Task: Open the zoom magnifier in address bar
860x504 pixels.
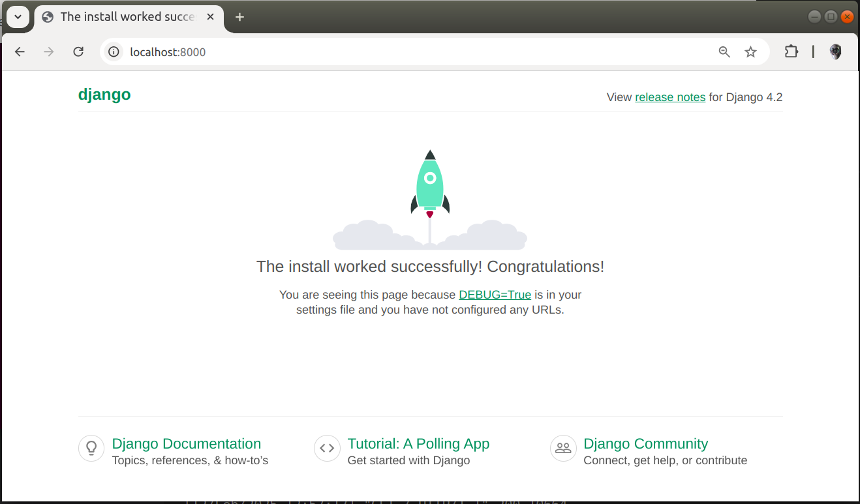Action: click(x=724, y=52)
